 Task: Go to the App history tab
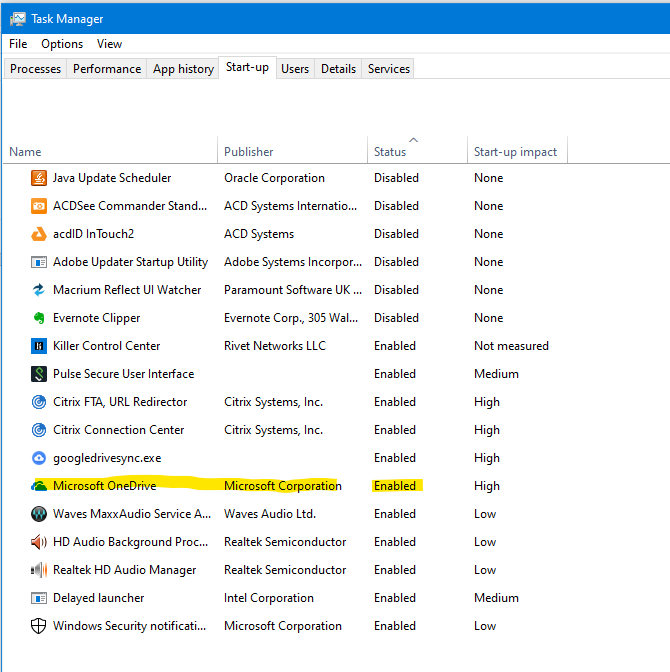click(x=183, y=69)
